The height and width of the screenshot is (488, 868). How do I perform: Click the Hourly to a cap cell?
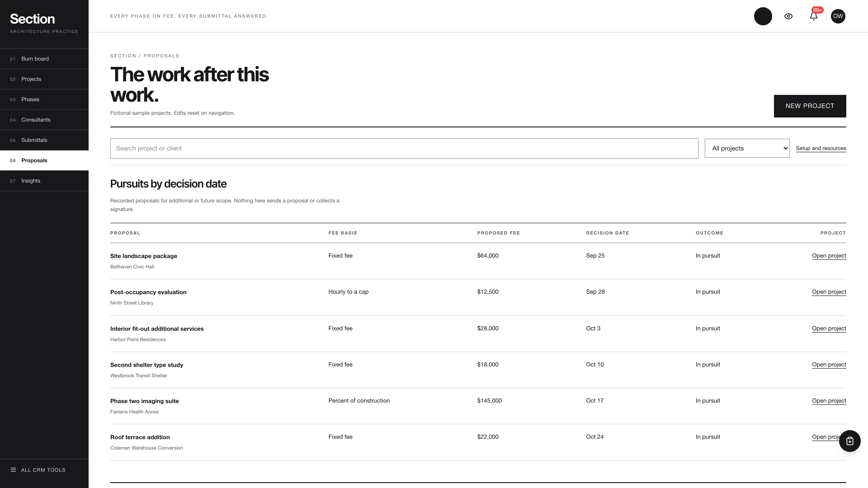click(x=348, y=292)
